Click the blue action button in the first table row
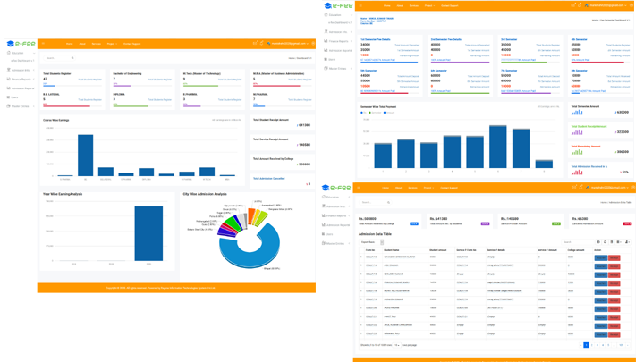Image resolution: width=644 pixels, height=362 pixels. (600, 257)
